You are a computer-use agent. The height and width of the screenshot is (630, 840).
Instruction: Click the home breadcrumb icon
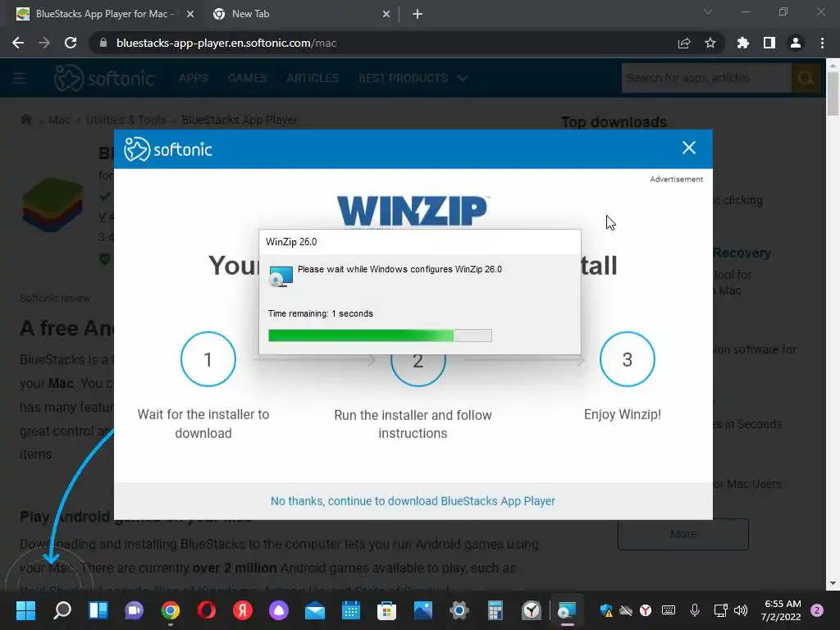[x=25, y=119]
